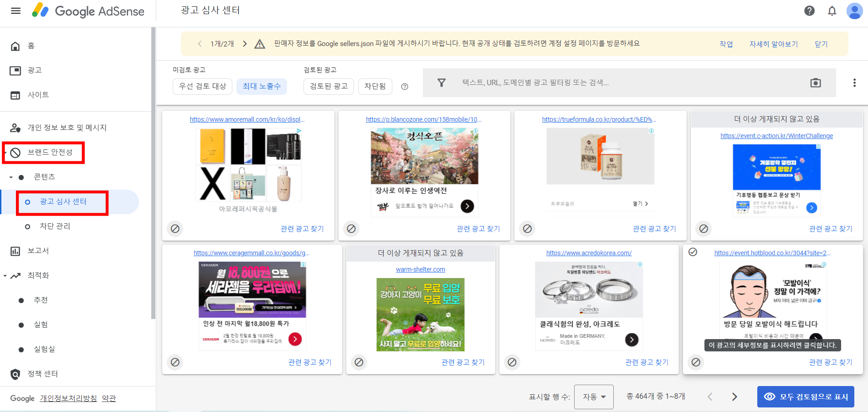The width and height of the screenshot is (868, 412).
Task: Collapse the 최적화 sidebar section
Action: click(x=5, y=275)
